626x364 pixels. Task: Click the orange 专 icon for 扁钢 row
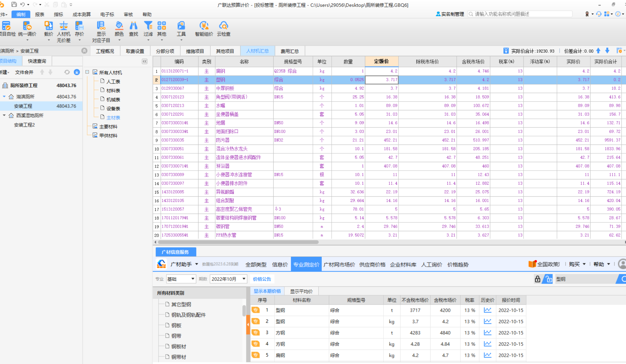point(256,355)
